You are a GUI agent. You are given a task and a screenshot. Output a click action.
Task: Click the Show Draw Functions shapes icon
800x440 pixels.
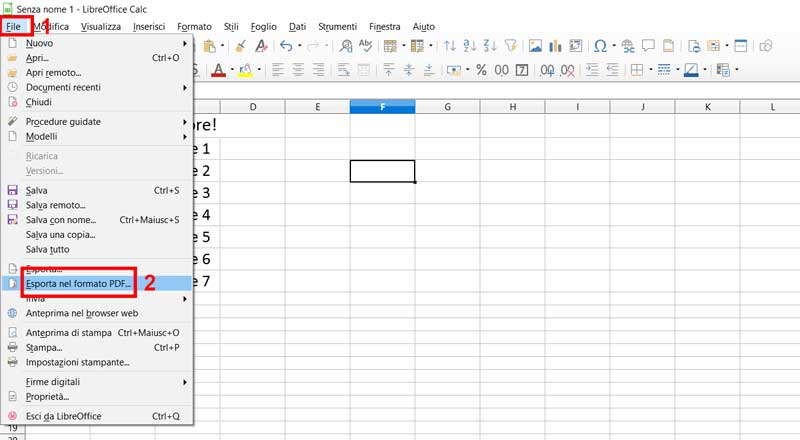click(766, 46)
